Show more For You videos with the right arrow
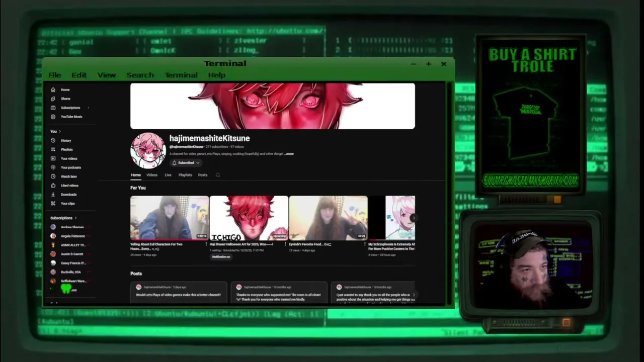 click(413, 218)
